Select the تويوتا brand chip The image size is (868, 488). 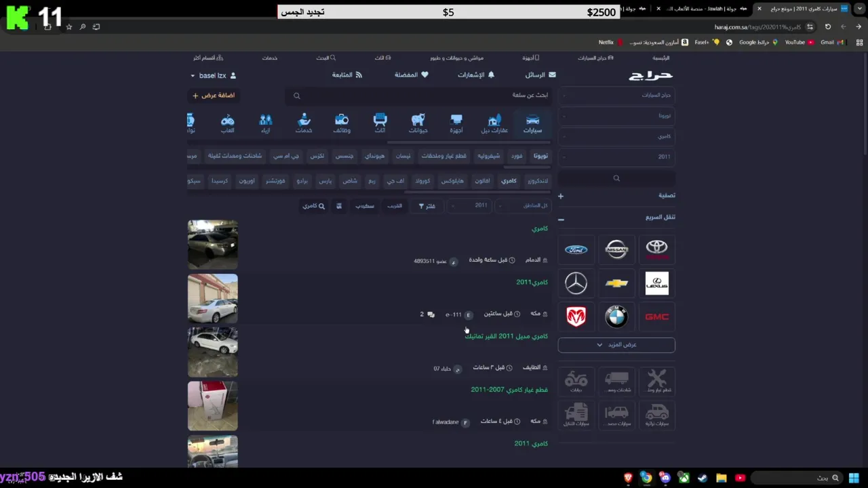point(540,156)
